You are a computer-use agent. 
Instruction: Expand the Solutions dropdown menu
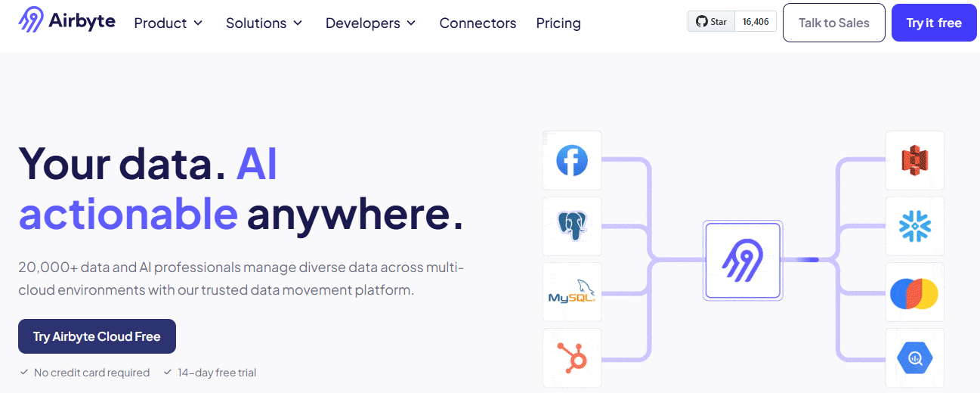(x=264, y=23)
